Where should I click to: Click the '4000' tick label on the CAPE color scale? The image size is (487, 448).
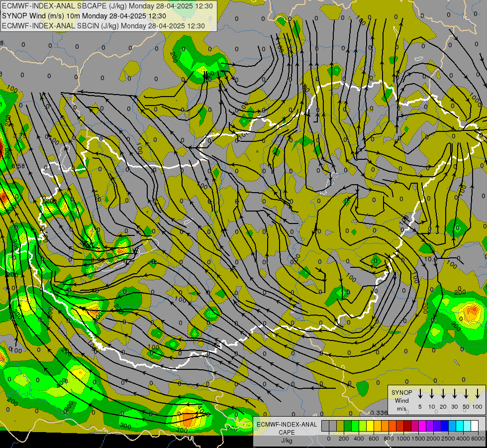(463, 439)
